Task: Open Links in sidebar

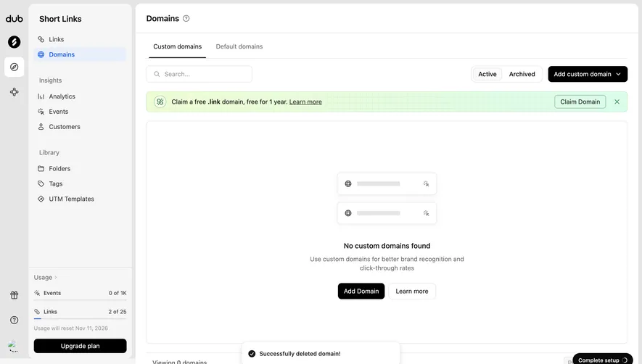Action: pyautogui.click(x=80, y=39)
